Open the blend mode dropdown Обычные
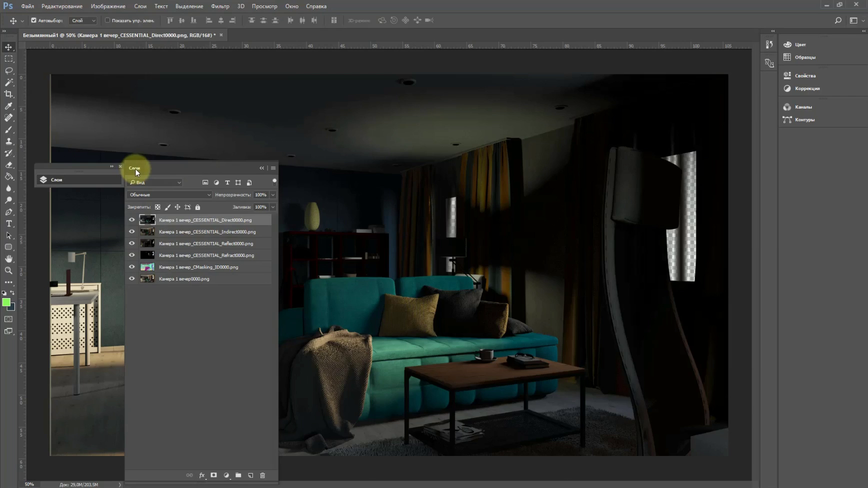868x488 pixels. tap(169, 195)
